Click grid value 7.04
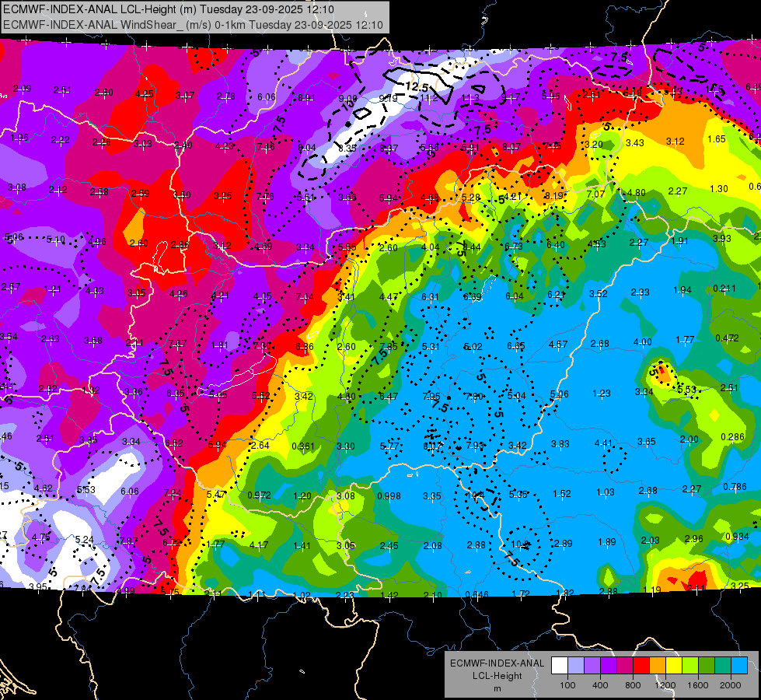 [x=305, y=297]
